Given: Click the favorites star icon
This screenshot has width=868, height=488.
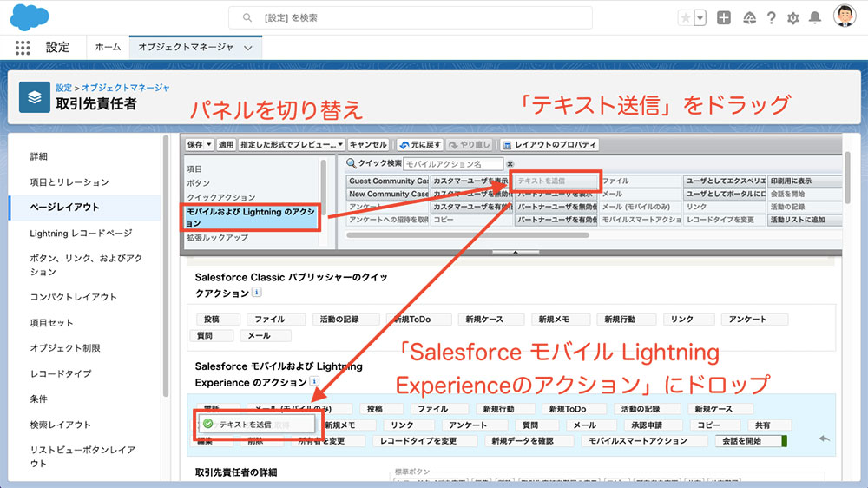Looking at the screenshot, I should click(x=686, y=17).
